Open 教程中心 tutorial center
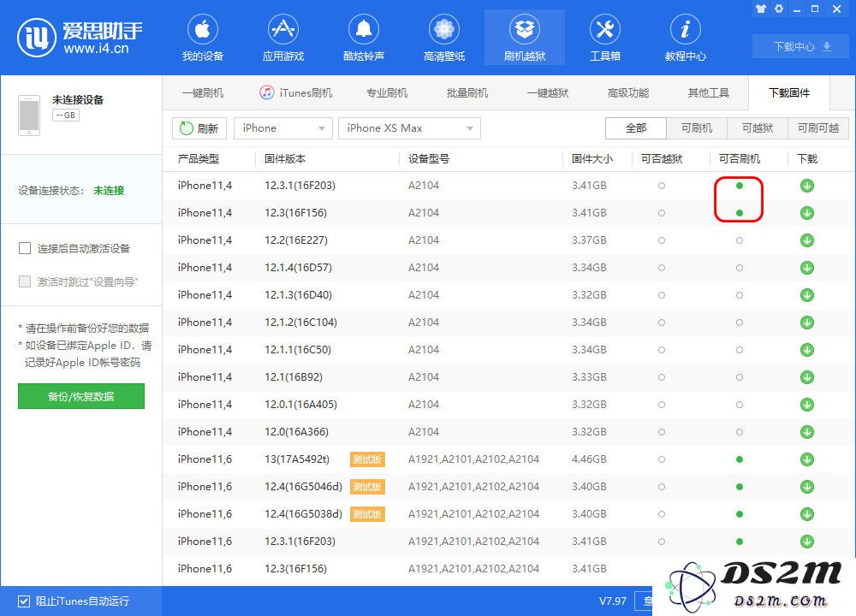The image size is (856, 616). coord(685,38)
